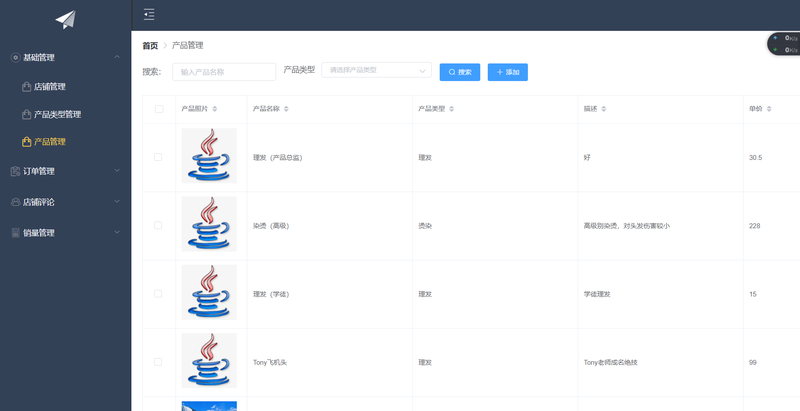Sort by 描述 column arrows
Image resolution: width=800 pixels, height=411 pixels.
pos(604,109)
